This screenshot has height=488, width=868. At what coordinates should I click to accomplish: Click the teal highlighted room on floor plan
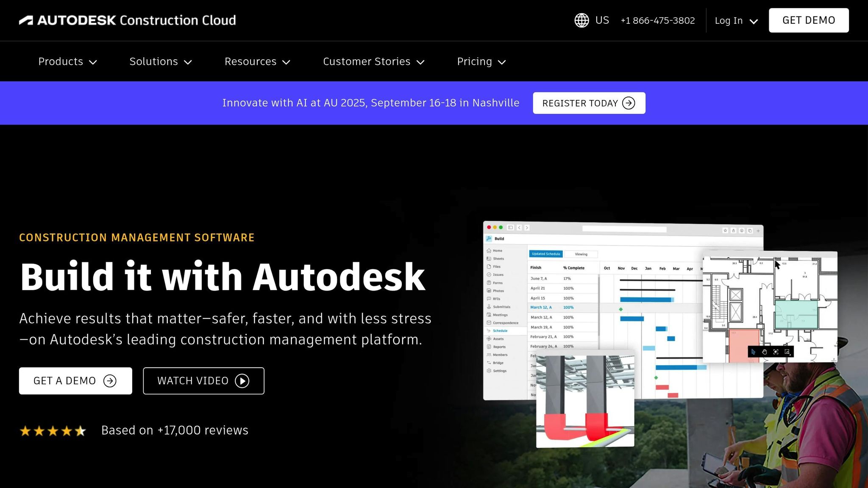(x=796, y=313)
